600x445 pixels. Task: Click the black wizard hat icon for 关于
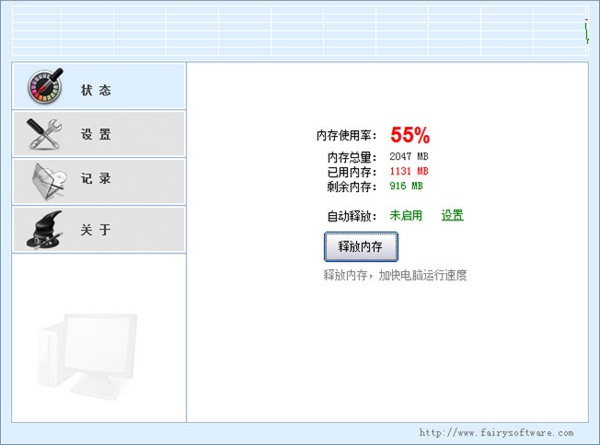44,230
